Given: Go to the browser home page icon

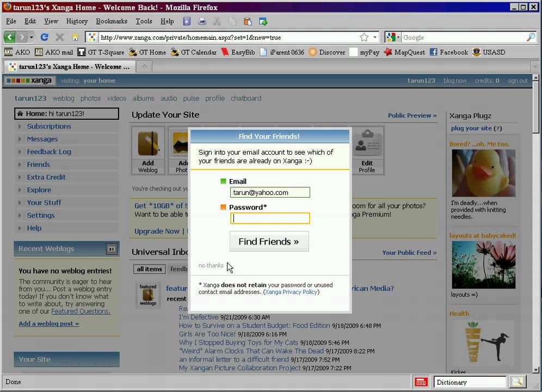Looking at the screenshot, I should (75, 37).
